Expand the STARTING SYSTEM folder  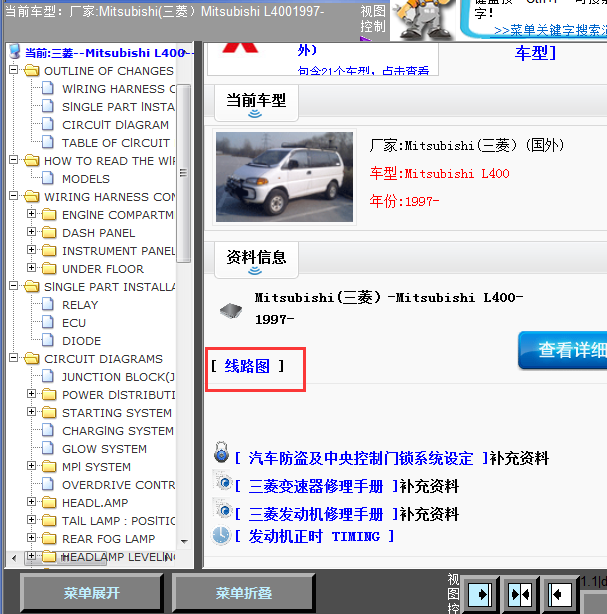pos(32,412)
